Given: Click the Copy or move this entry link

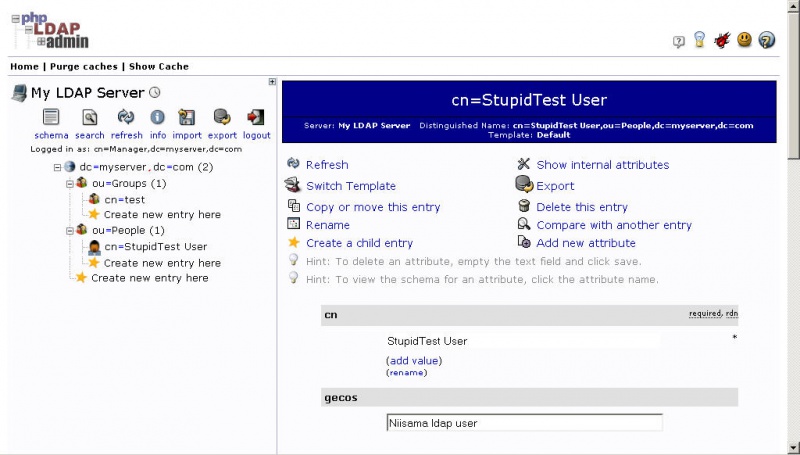Looking at the screenshot, I should point(373,207).
